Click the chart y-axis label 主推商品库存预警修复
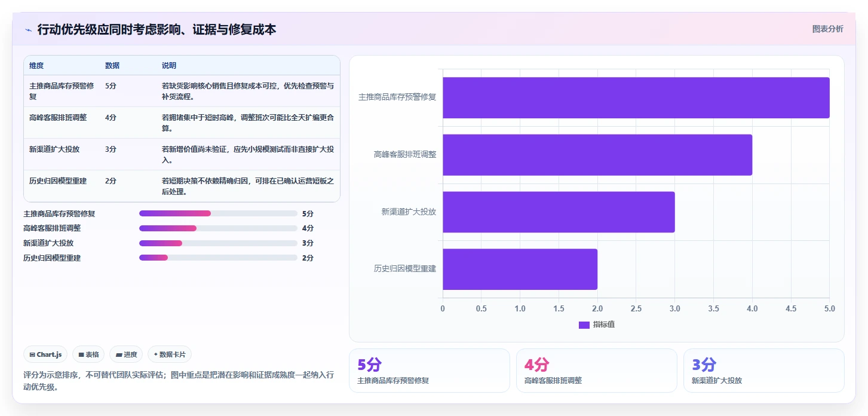Image resolution: width=868 pixels, height=416 pixels. [x=397, y=97]
